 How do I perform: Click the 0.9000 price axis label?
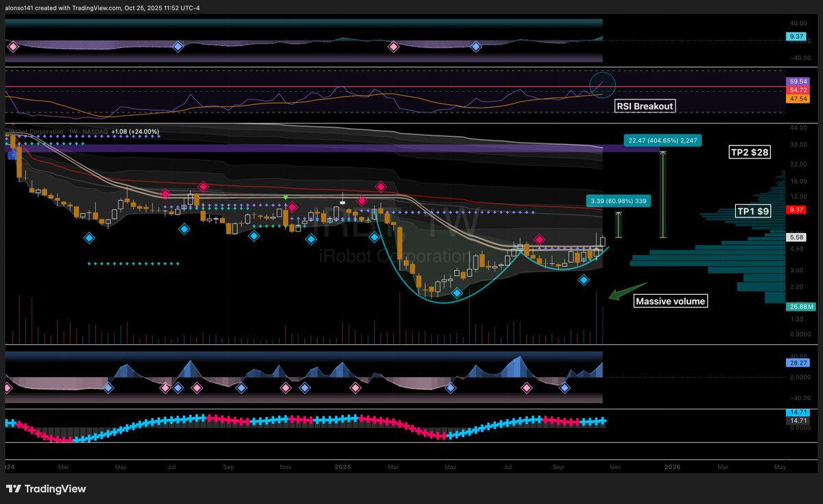click(x=800, y=335)
